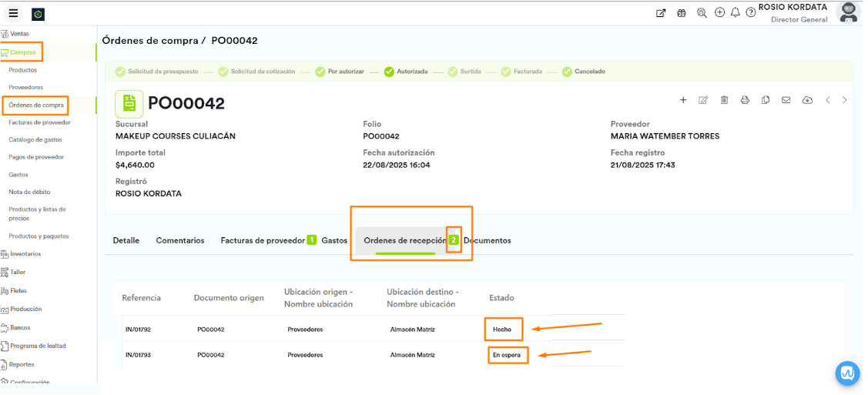Click the pencil edit icon
The image size is (868, 395).
point(703,100)
